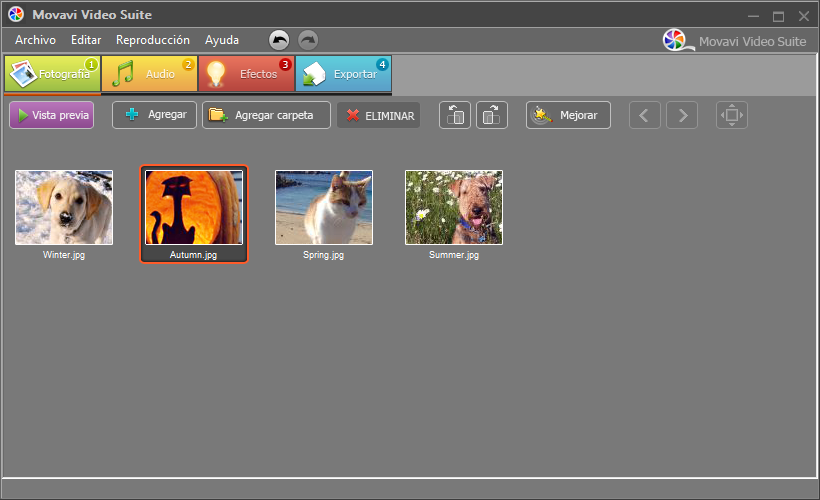Maximize the Movavi window
The image size is (820, 500).
pos(778,16)
